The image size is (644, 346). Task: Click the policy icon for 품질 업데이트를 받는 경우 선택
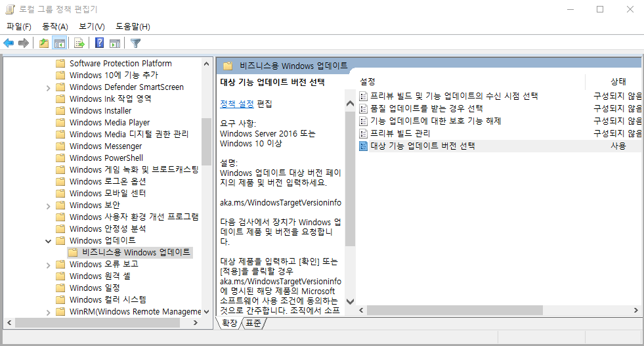point(363,108)
